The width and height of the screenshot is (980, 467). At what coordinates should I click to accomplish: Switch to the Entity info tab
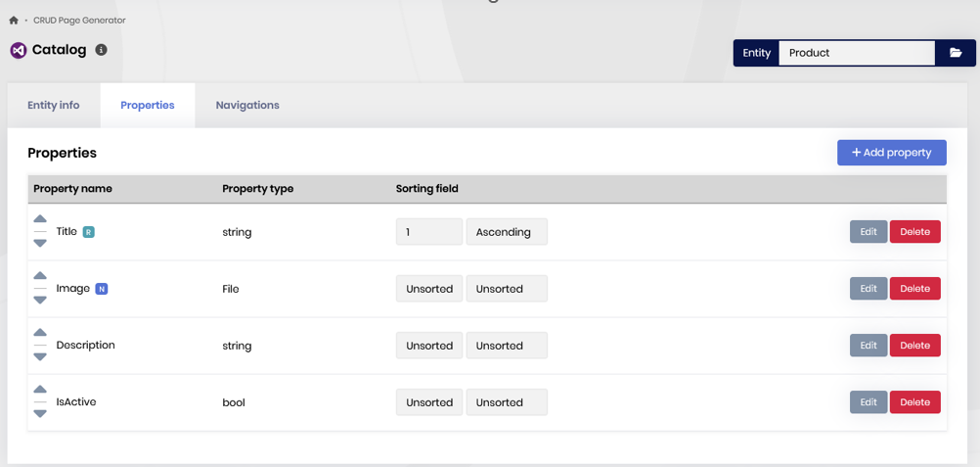pos(54,105)
